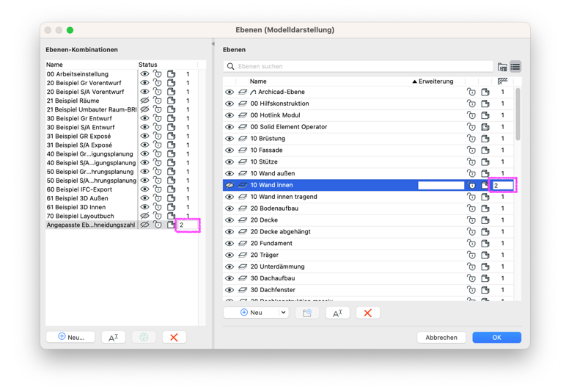This screenshot has height=392, width=588.
Task: Click wireframe/solid icon for 10 Stütze layer
Action: (x=485, y=161)
